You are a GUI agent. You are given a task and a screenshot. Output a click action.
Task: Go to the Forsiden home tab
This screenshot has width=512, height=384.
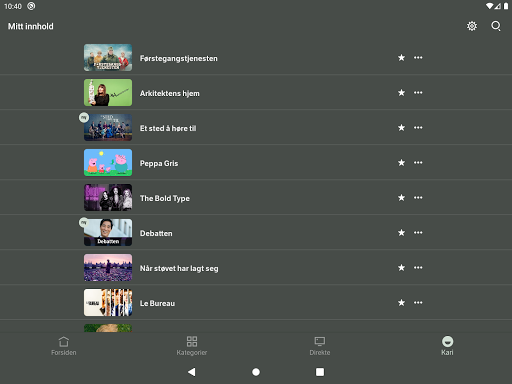[64, 346]
